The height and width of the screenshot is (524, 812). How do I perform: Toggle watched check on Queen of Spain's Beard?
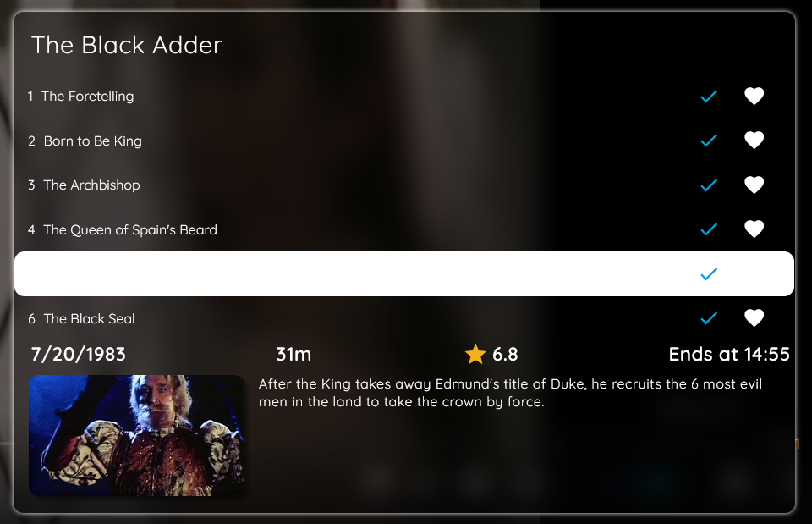tap(709, 229)
